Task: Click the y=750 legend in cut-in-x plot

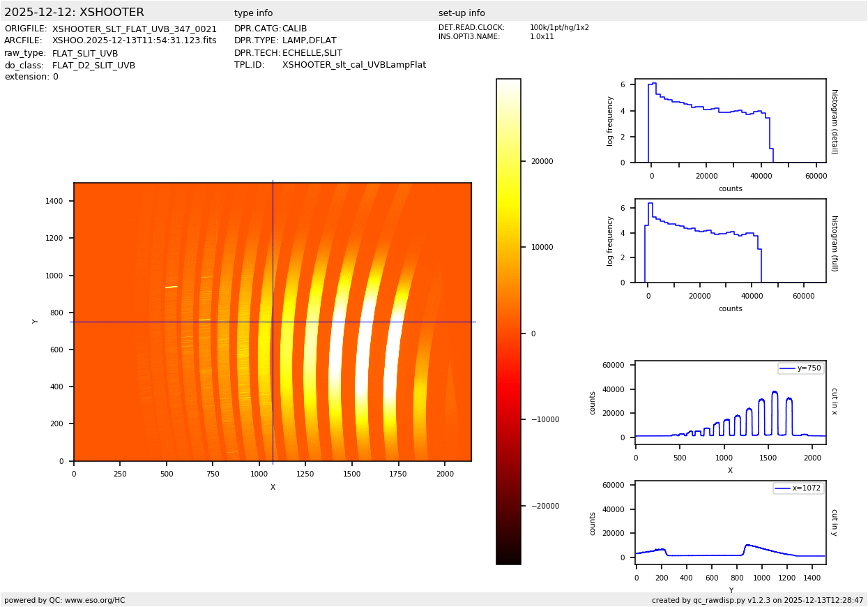Action: click(800, 368)
